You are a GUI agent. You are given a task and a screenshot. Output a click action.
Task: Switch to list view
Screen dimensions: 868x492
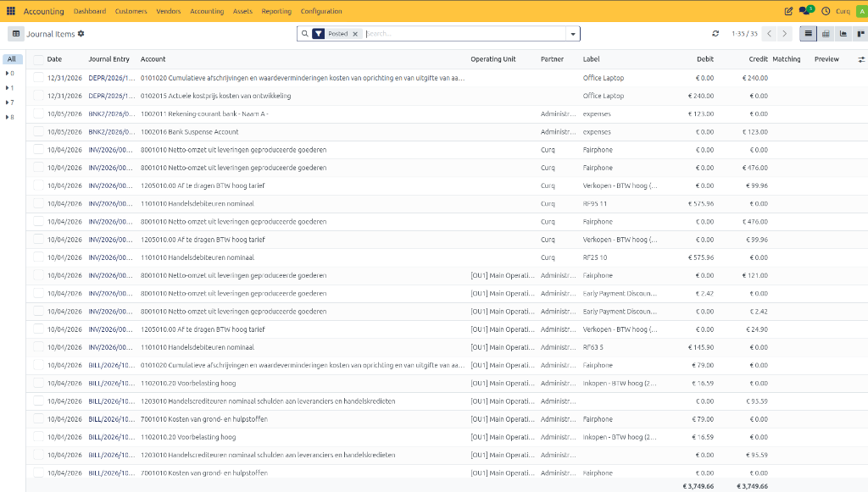808,34
